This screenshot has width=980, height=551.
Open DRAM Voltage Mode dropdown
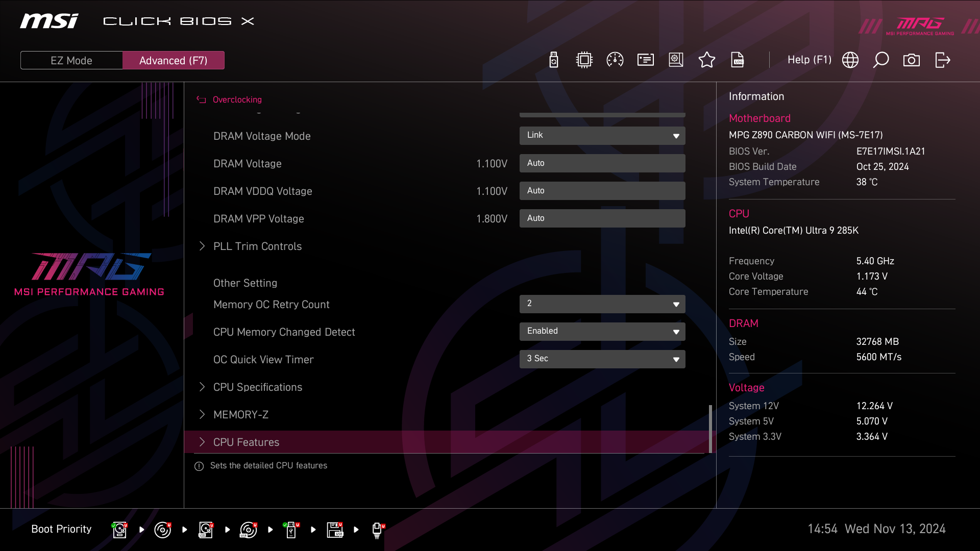(602, 136)
